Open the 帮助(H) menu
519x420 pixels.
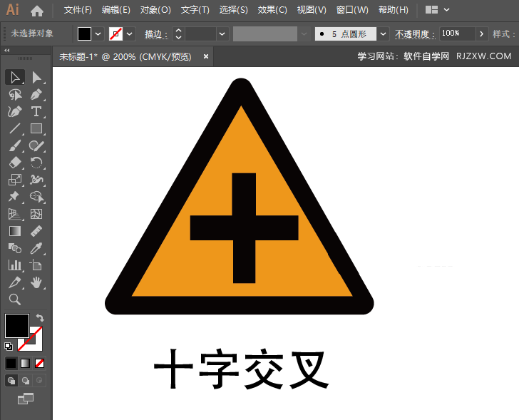(394, 10)
